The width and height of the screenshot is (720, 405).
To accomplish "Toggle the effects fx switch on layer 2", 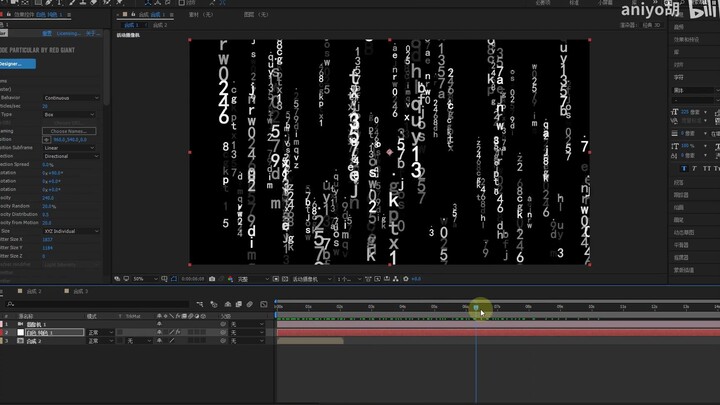I will pos(178,332).
